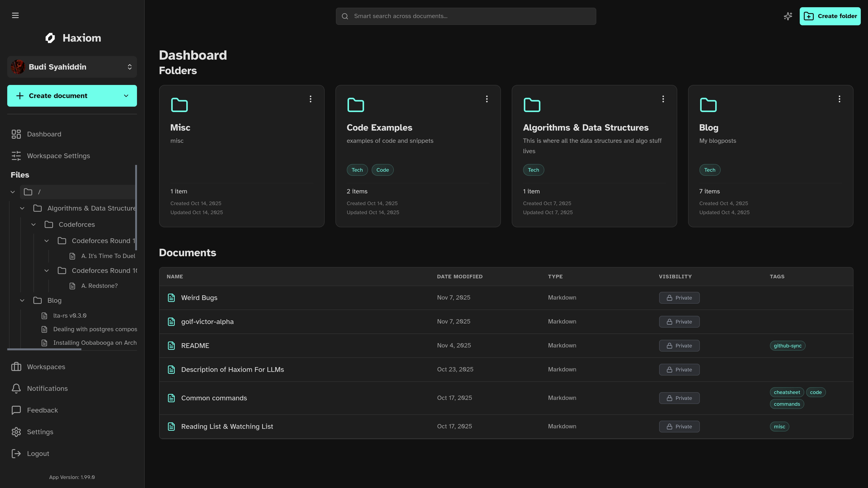Open Settings in the sidebar

pyautogui.click(x=40, y=432)
